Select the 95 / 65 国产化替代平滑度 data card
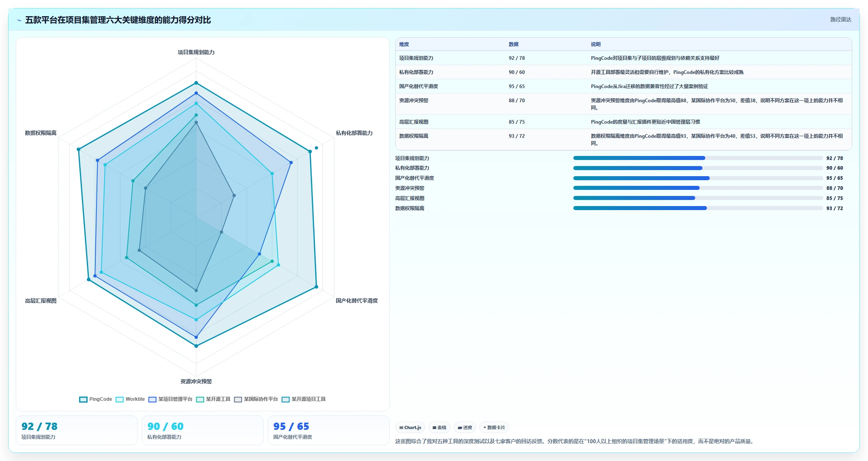 coord(329,430)
